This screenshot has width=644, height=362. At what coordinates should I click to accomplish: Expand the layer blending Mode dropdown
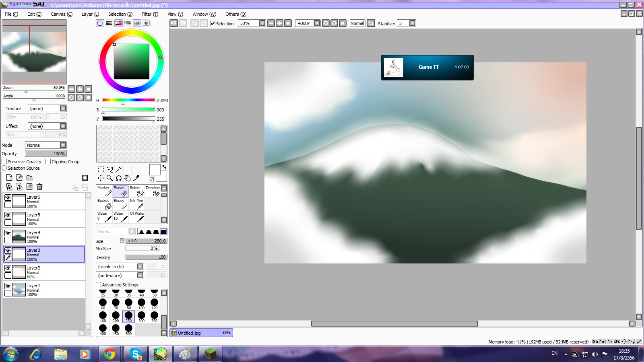pyautogui.click(x=46, y=145)
